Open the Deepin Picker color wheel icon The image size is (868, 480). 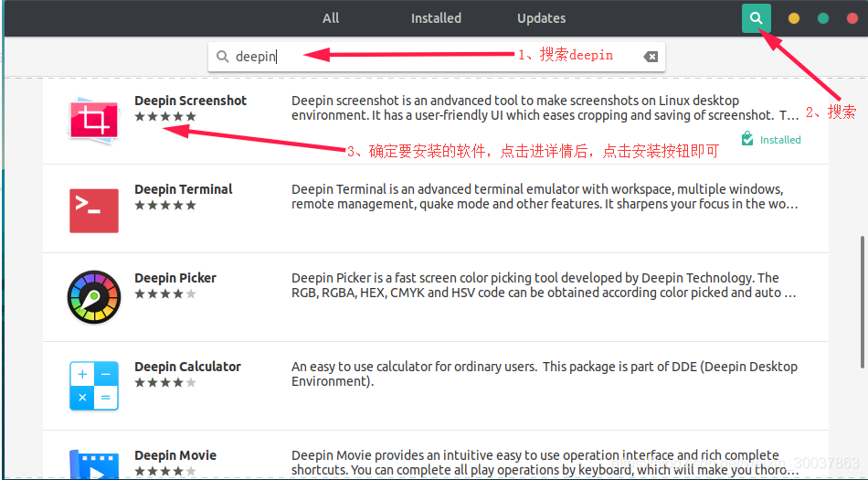(93, 297)
